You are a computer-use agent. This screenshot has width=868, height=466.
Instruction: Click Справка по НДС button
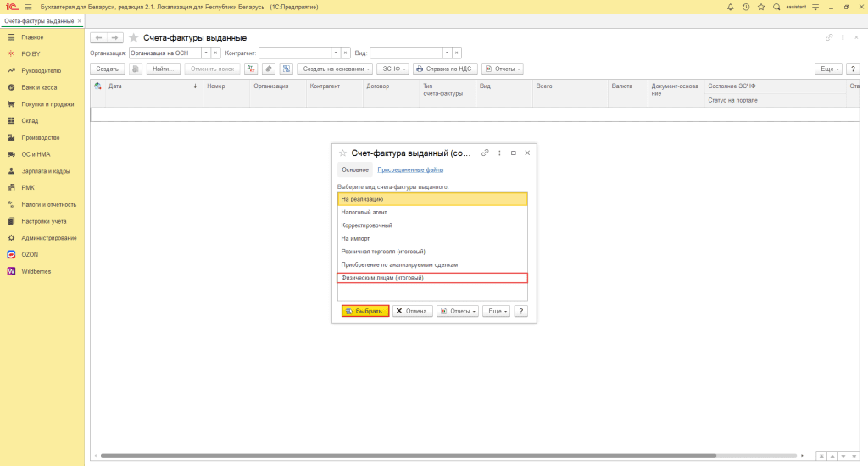coord(445,69)
